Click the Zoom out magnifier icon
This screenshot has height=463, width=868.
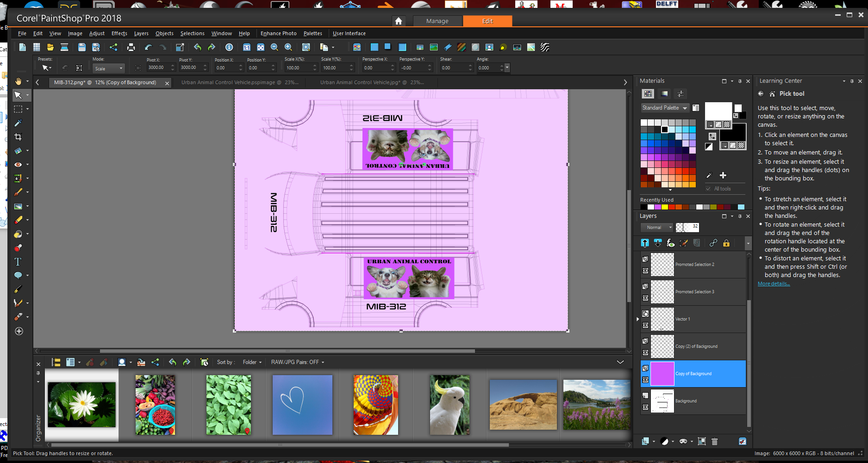click(x=275, y=47)
